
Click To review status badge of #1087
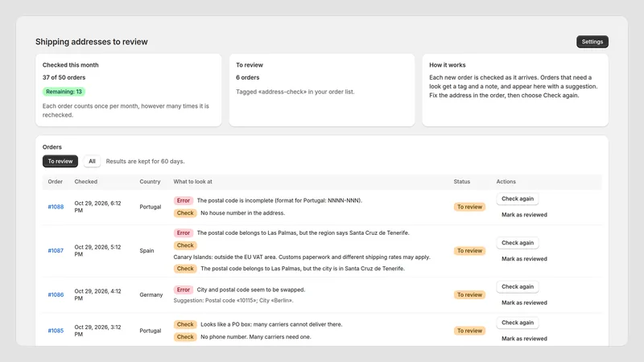[469, 251]
